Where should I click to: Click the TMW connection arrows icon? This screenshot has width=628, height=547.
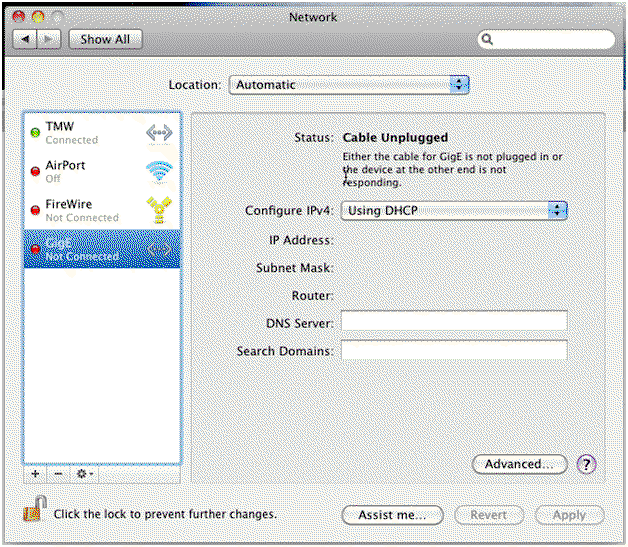(x=159, y=133)
